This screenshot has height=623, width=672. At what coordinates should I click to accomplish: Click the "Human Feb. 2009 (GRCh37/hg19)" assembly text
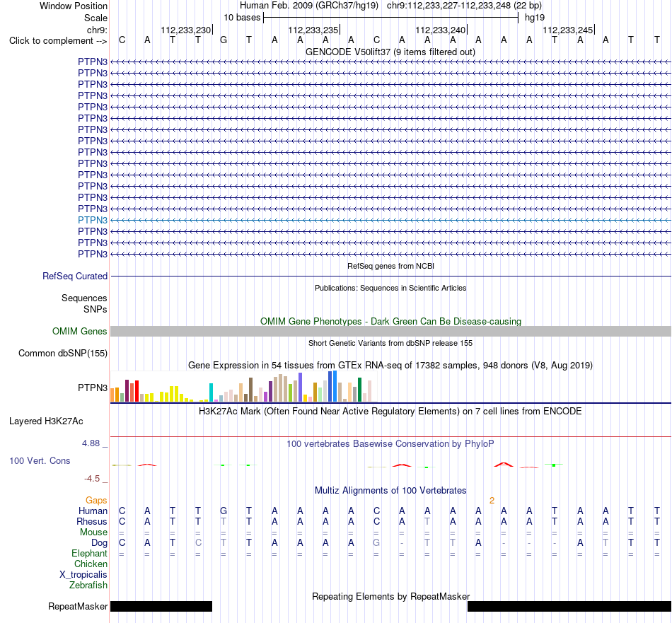309,6
